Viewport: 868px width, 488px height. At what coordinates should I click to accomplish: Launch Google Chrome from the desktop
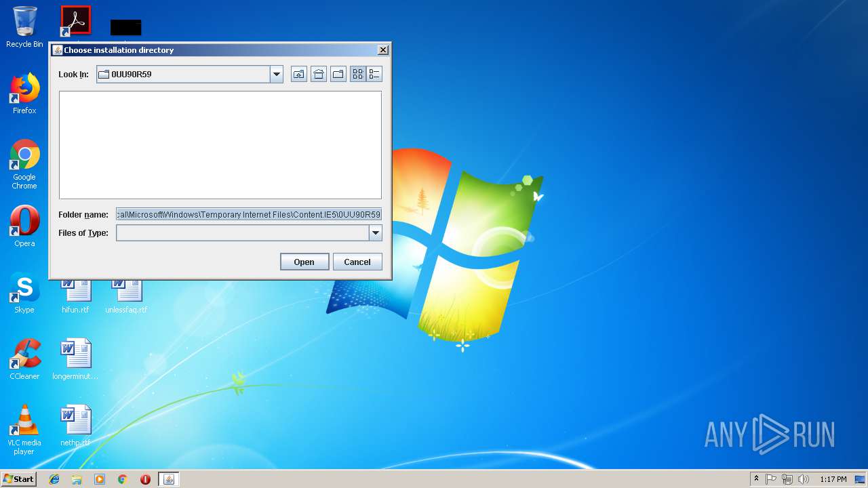24,164
